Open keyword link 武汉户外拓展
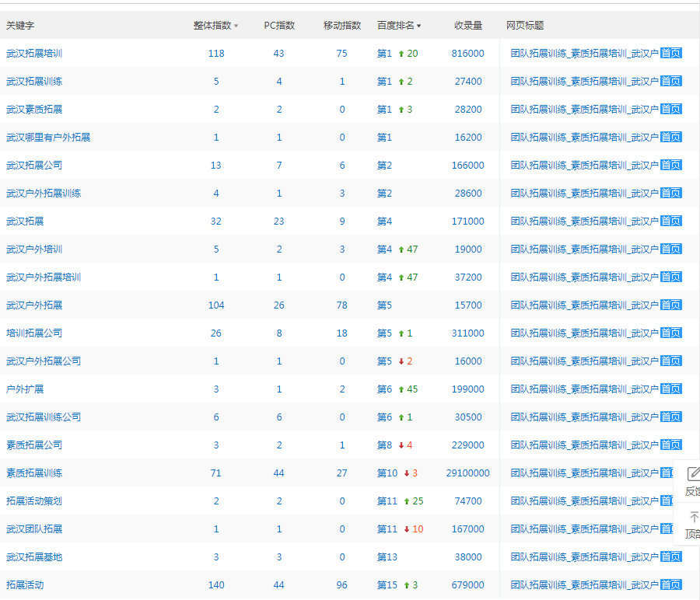The width and height of the screenshot is (700, 600). click(34, 305)
